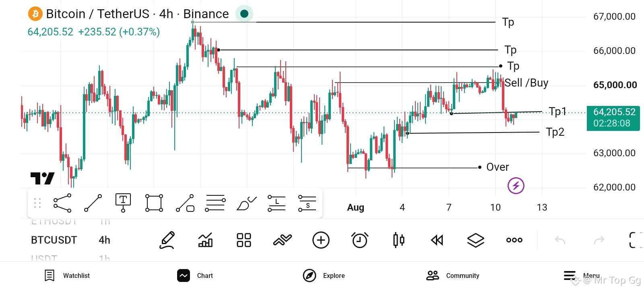Screen dimensions: 644x290
Task: Open the pencil drawing tools
Action: (x=167, y=240)
